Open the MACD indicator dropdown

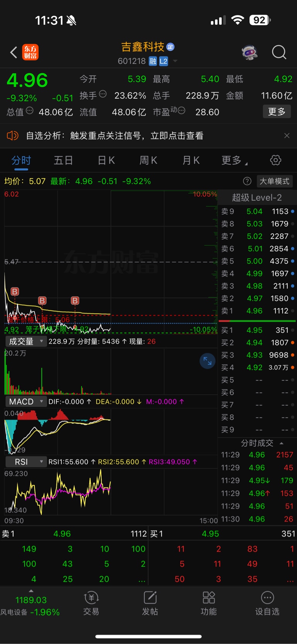point(26,401)
